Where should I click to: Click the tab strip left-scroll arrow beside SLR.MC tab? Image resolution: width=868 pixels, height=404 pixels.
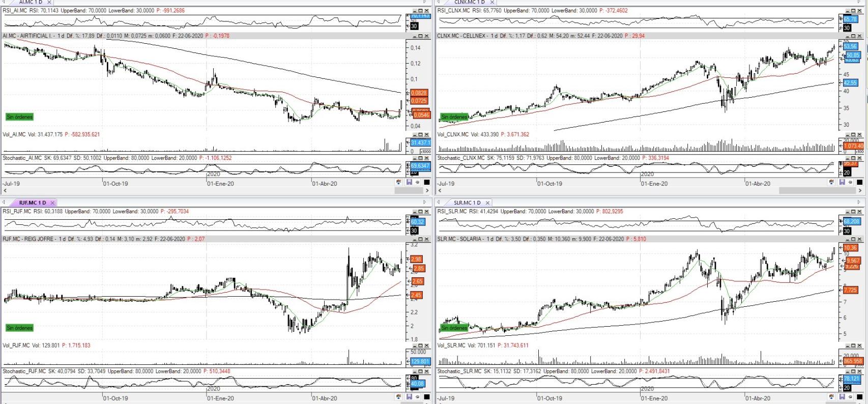[x=438, y=202]
